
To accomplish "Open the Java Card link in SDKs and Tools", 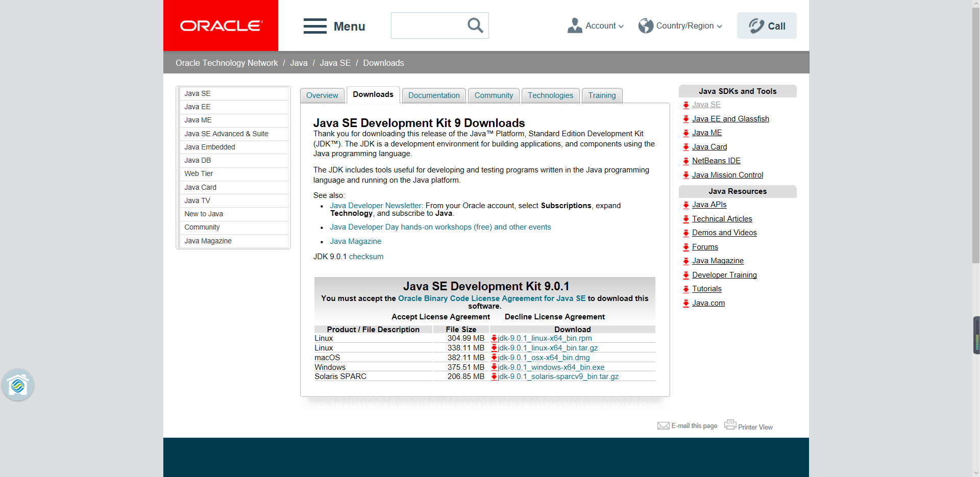I will 709,147.
